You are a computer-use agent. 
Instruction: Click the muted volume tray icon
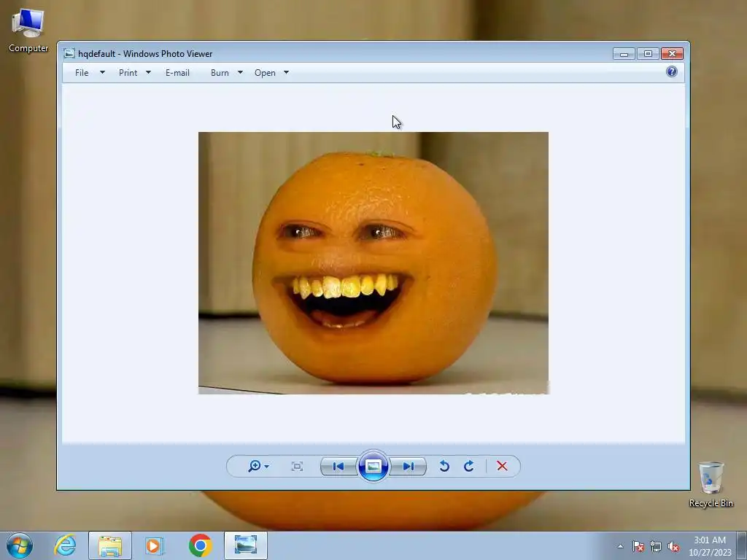(x=673, y=546)
